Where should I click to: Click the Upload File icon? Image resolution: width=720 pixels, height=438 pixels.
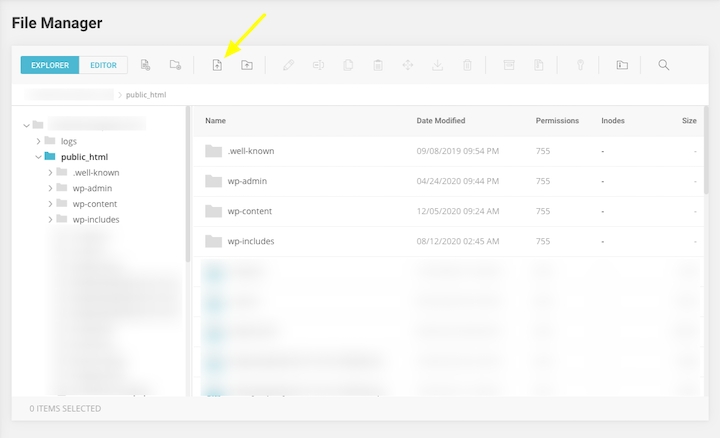coord(217,65)
